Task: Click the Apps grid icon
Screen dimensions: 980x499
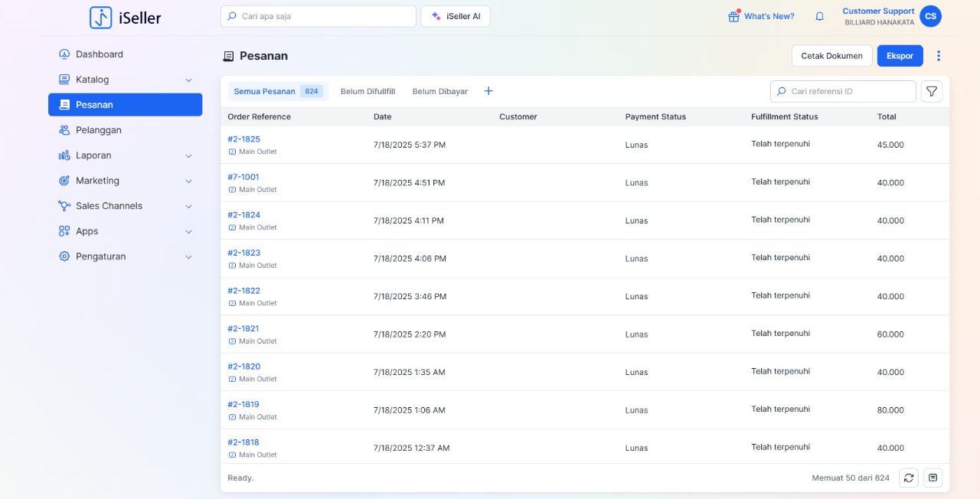Action: (64, 231)
